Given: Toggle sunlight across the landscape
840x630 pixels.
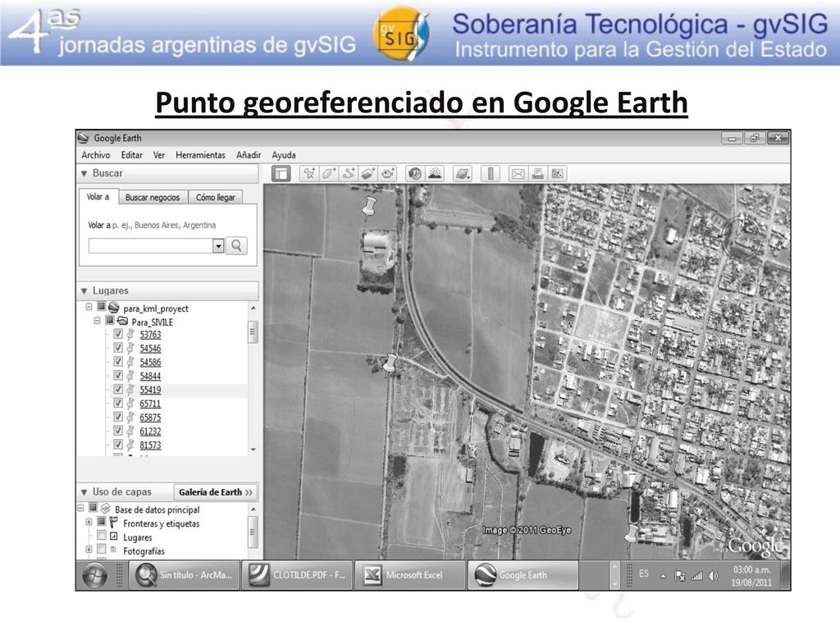Looking at the screenshot, I should pos(435,174).
